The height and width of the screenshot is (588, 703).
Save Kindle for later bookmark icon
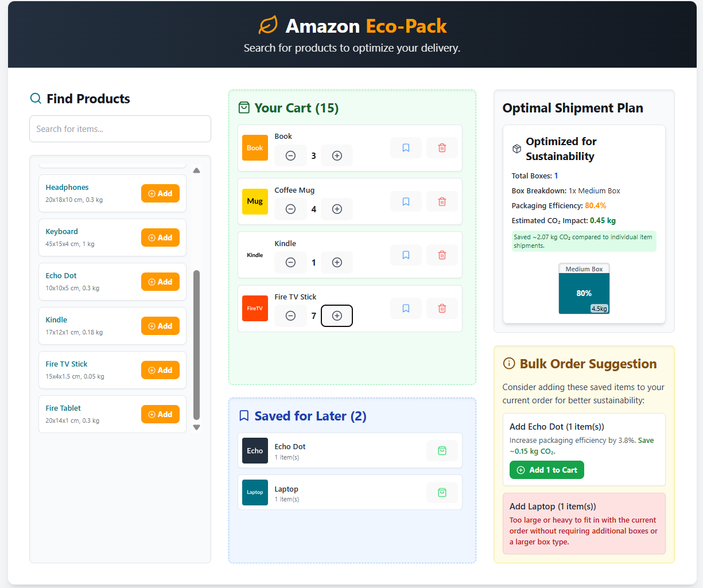[x=406, y=255]
